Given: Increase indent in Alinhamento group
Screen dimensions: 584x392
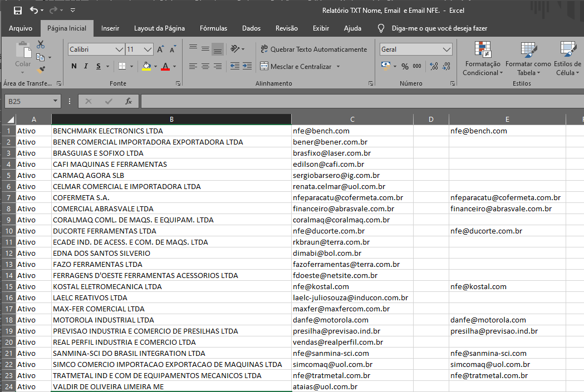Looking at the screenshot, I should click(x=247, y=66).
